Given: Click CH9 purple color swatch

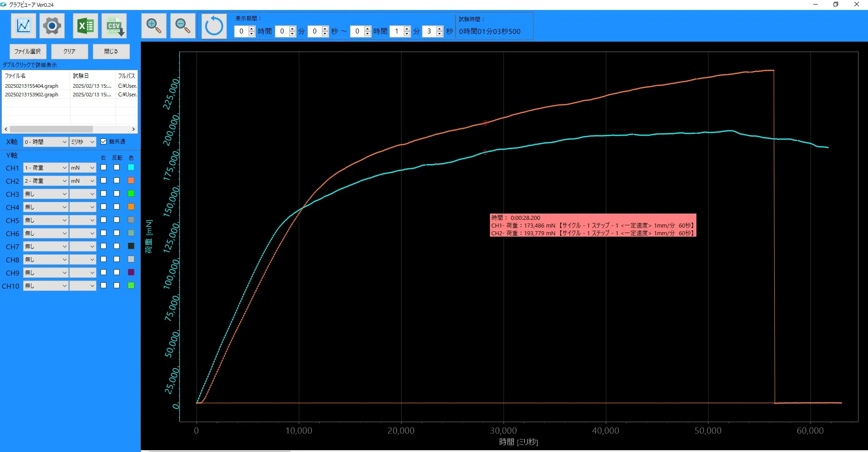Looking at the screenshot, I should point(131,272).
